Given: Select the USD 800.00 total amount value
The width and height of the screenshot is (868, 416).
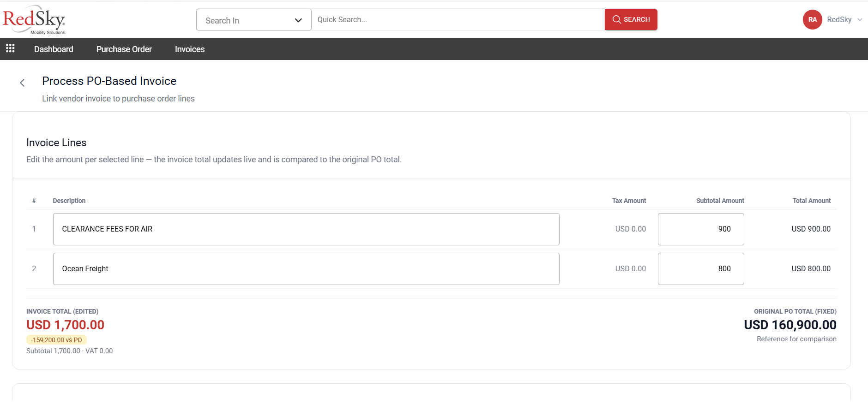Looking at the screenshot, I should pyautogui.click(x=811, y=269).
